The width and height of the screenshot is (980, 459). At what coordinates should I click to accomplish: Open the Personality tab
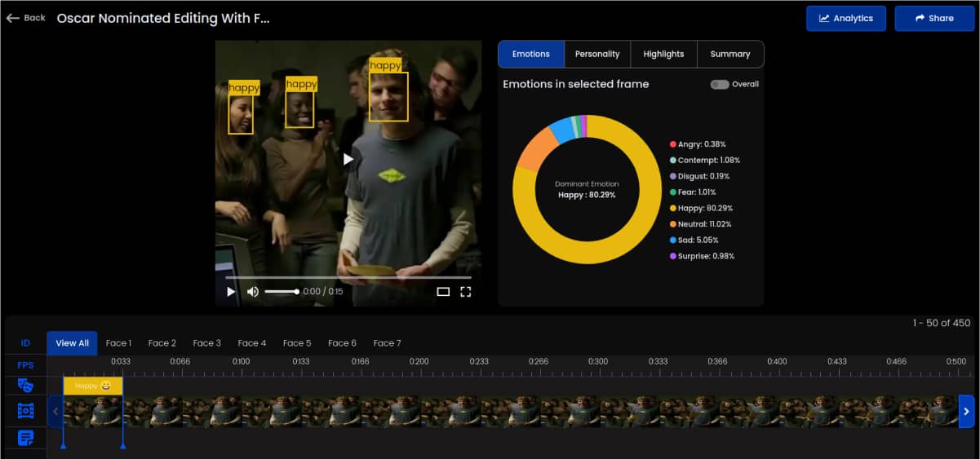point(597,54)
